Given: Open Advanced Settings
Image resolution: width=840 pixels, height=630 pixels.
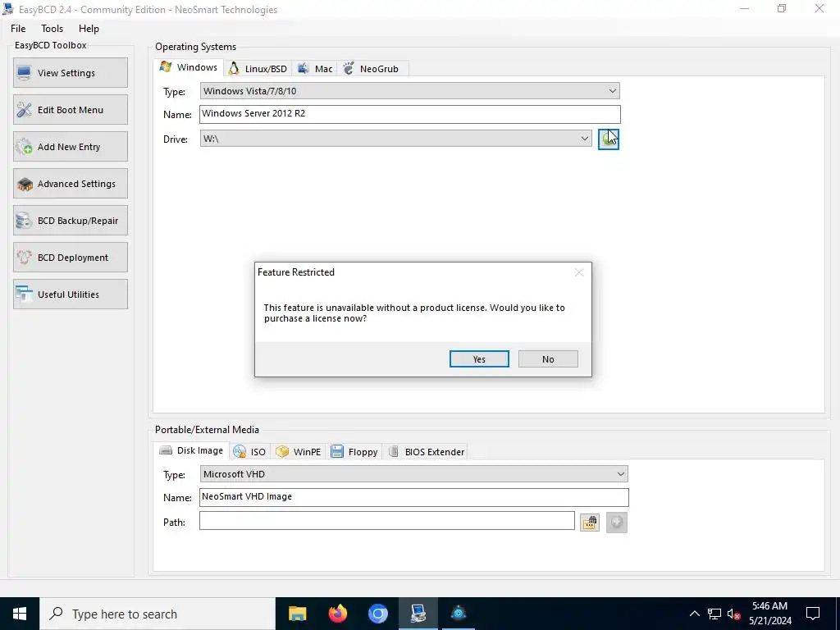Looking at the screenshot, I should pos(71,183).
